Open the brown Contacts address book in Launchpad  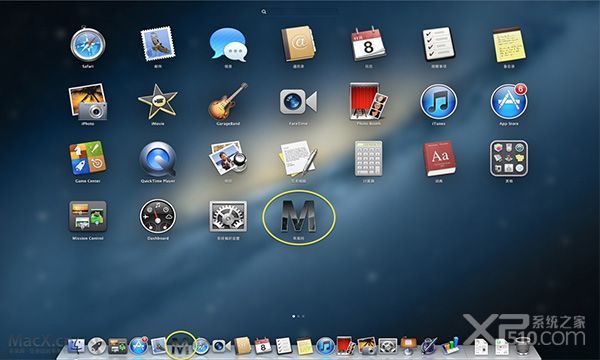click(298, 44)
